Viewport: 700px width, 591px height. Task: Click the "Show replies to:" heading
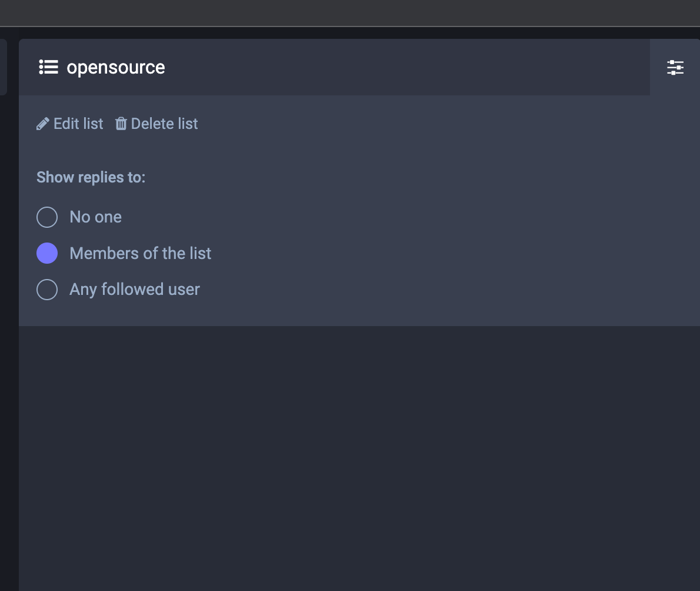coord(91,177)
